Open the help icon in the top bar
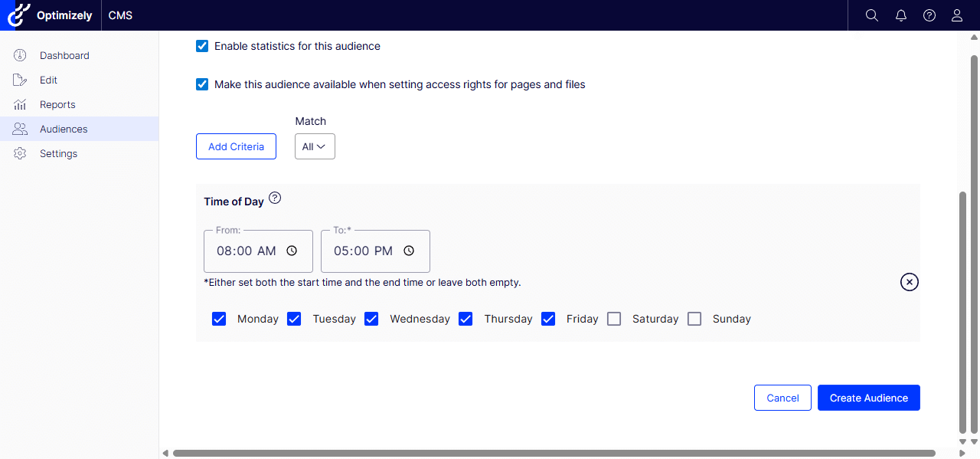 929,15
